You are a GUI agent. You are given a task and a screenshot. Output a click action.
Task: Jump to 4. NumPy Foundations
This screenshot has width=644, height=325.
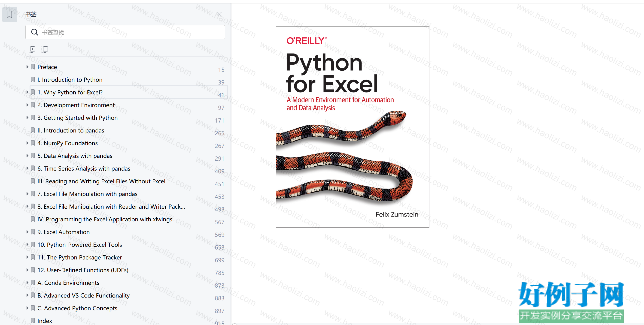coord(67,143)
